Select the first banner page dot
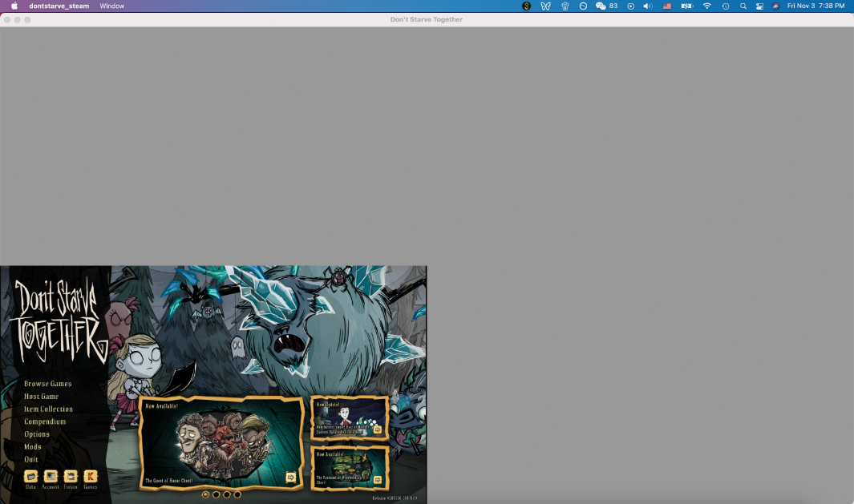Screen dimensions: 854x504 205,494
